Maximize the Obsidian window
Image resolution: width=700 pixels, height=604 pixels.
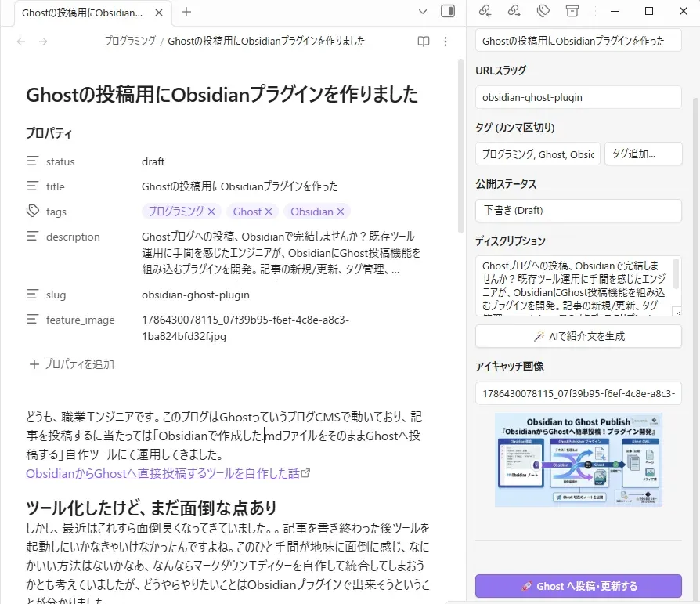[x=649, y=11]
